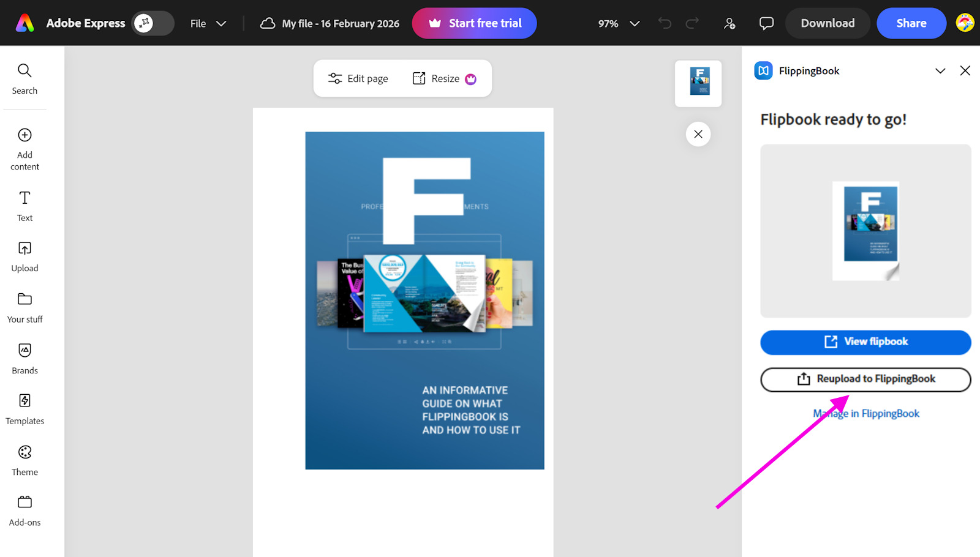Open the Upload panel

click(x=24, y=256)
